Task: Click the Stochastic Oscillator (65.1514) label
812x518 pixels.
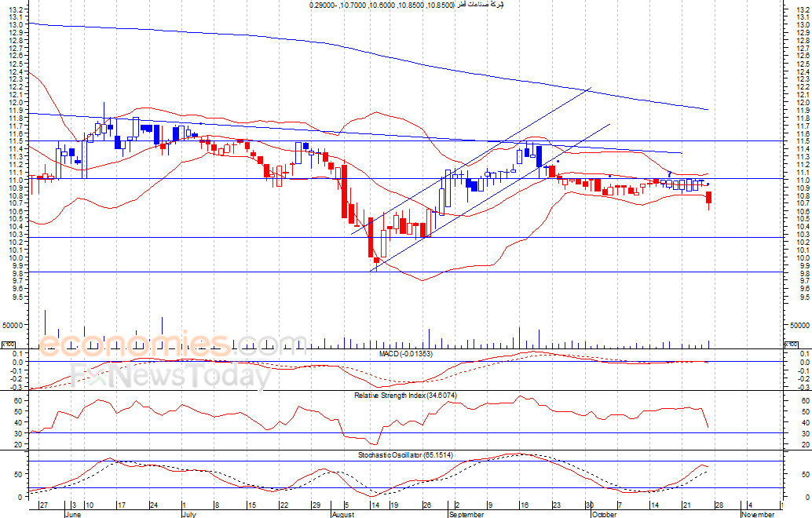Action: 405,455
